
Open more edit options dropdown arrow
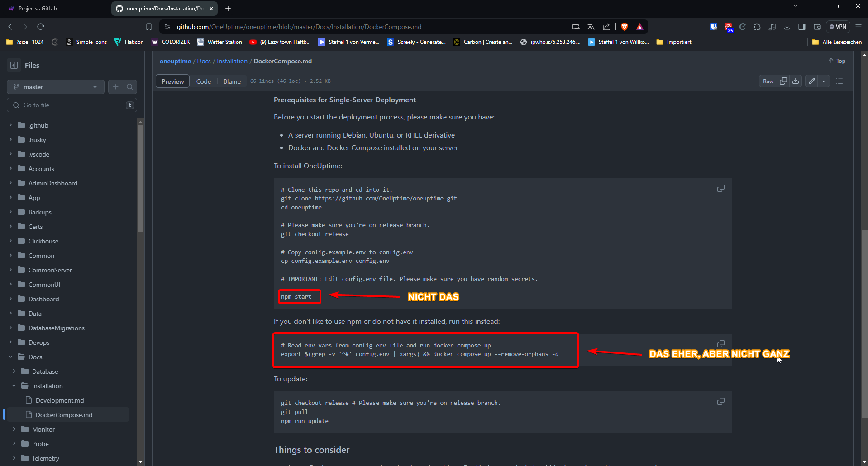(x=824, y=81)
